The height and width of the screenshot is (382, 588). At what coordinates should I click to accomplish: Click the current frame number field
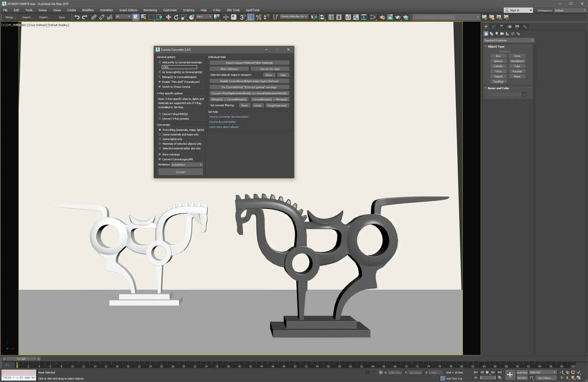(487, 378)
